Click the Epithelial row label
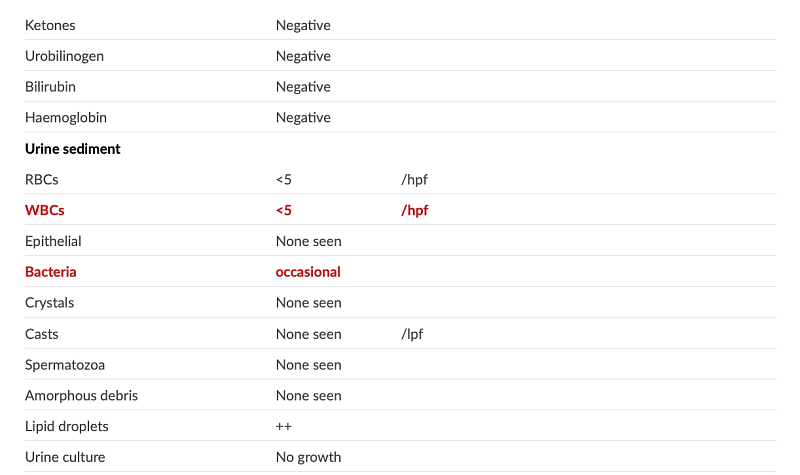800x475 pixels. coord(53,241)
